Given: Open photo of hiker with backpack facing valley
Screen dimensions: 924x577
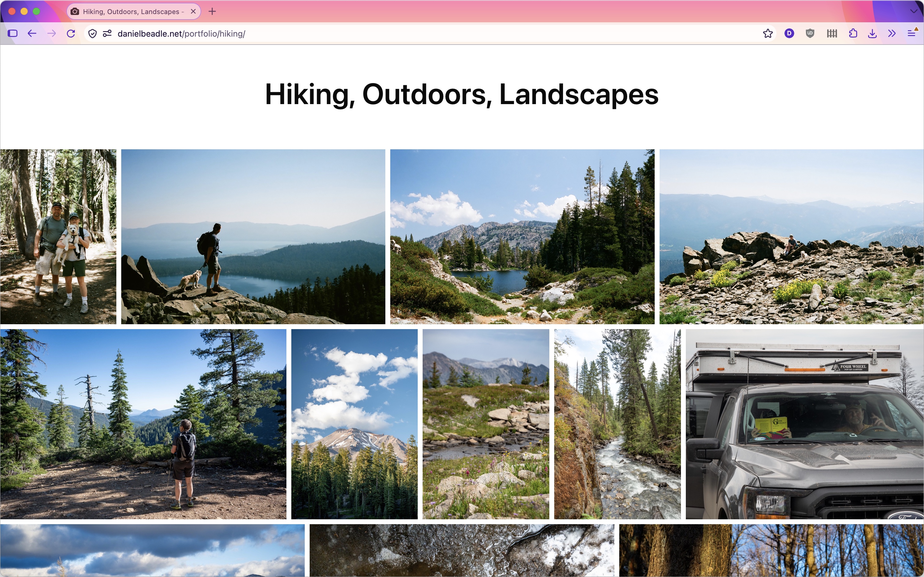Looking at the screenshot, I should click(x=143, y=424).
